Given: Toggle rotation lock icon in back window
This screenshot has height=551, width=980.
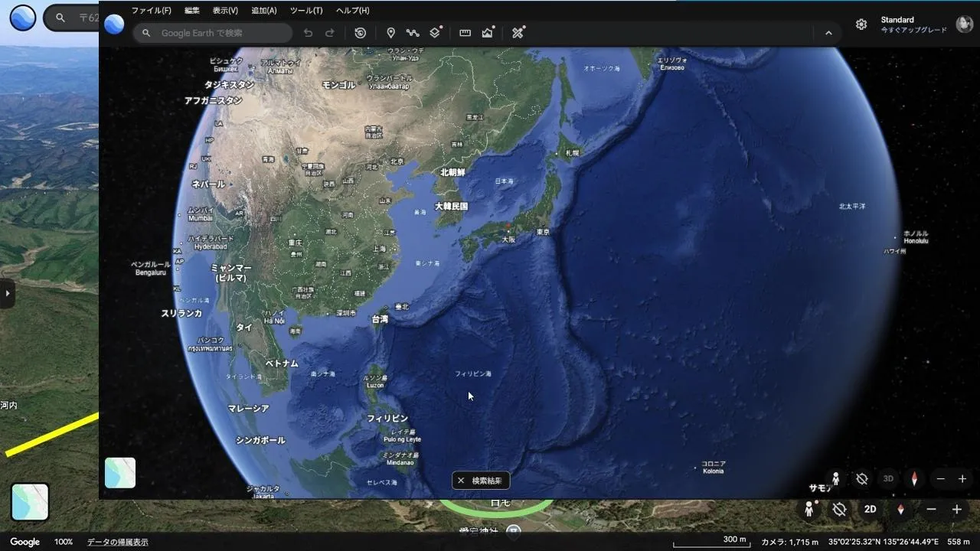Looking at the screenshot, I should 839,509.
